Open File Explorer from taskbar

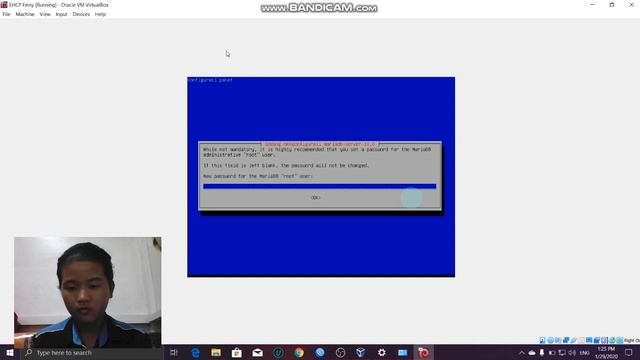(216, 353)
